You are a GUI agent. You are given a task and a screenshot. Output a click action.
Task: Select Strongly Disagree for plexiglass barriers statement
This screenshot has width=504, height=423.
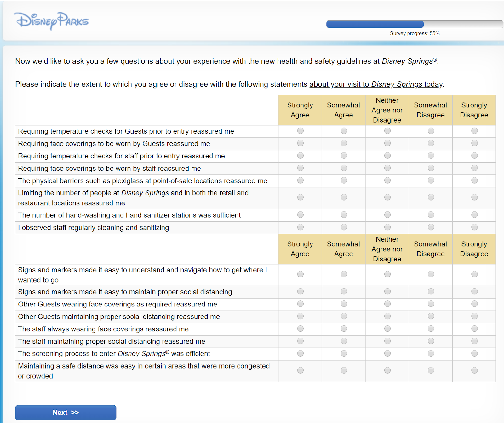pyautogui.click(x=474, y=180)
